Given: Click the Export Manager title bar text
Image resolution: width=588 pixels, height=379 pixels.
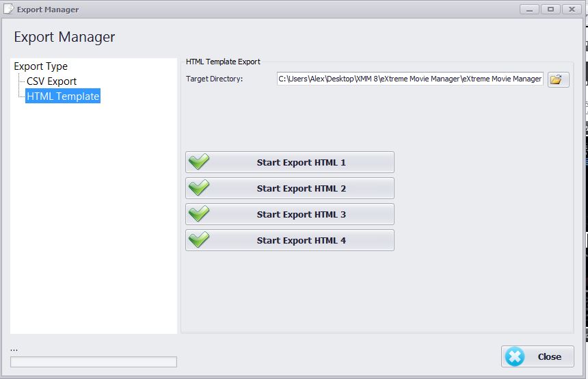Looking at the screenshot, I should pos(48,10).
